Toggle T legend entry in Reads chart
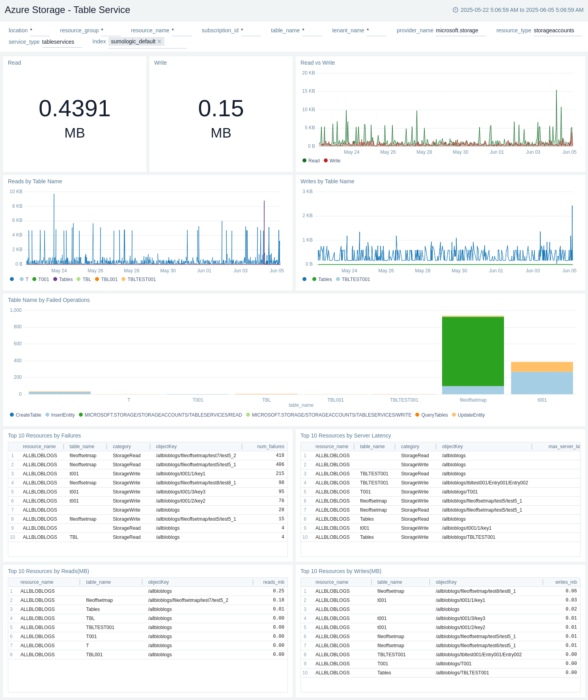This screenshot has height=700, width=588. (x=24, y=279)
